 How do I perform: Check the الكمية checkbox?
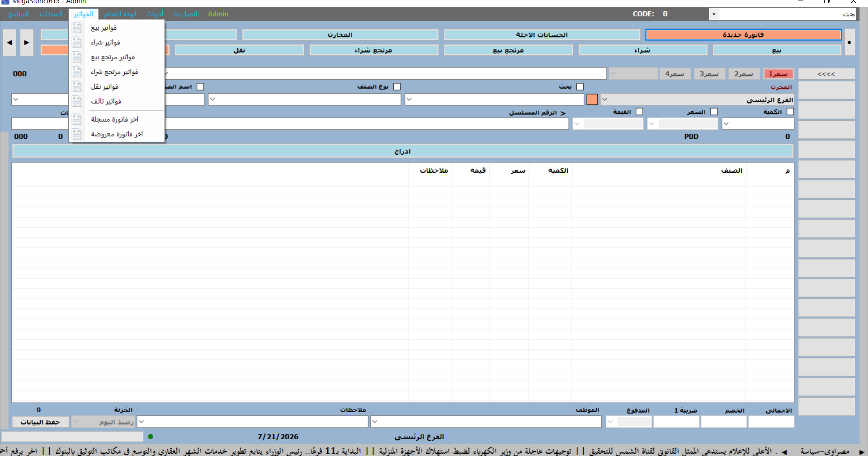[790, 111]
